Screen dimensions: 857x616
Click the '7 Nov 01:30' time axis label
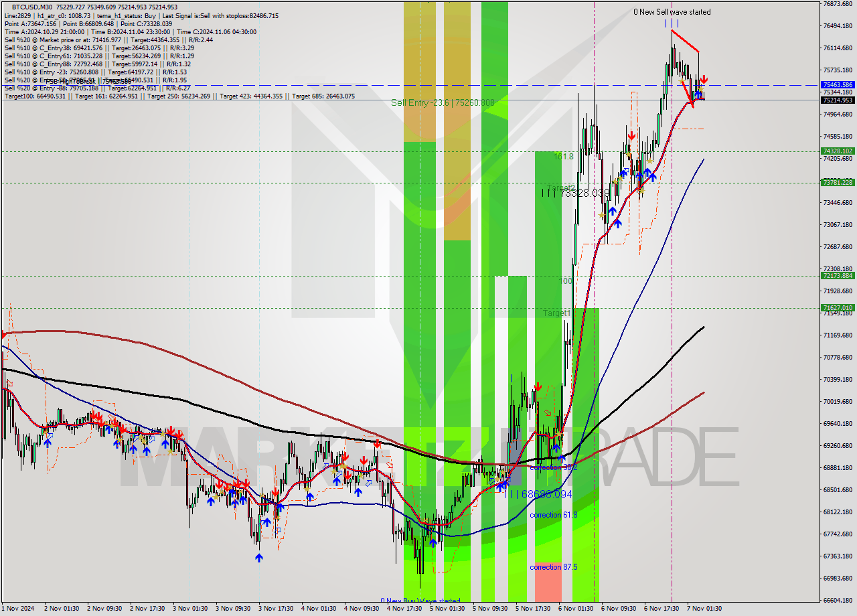[704, 609]
